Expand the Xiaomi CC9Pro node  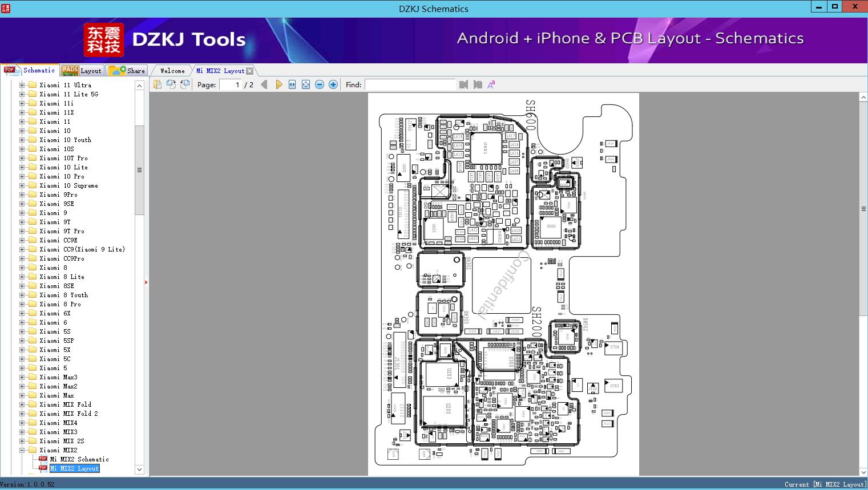tap(22, 258)
